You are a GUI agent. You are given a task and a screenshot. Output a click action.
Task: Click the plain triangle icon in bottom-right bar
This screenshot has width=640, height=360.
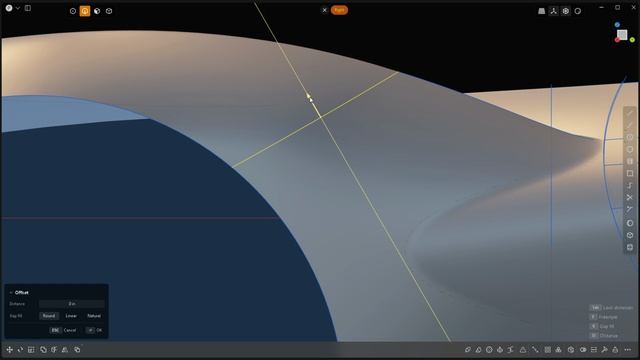(523, 350)
